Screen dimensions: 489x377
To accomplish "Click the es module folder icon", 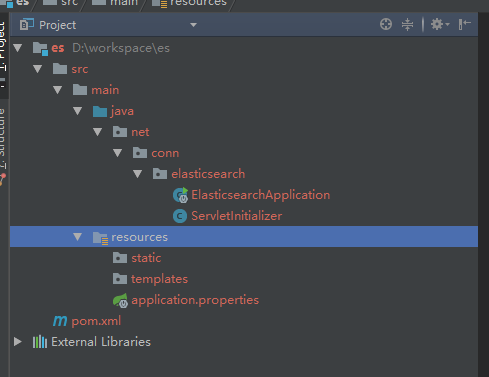I will tap(40, 48).
